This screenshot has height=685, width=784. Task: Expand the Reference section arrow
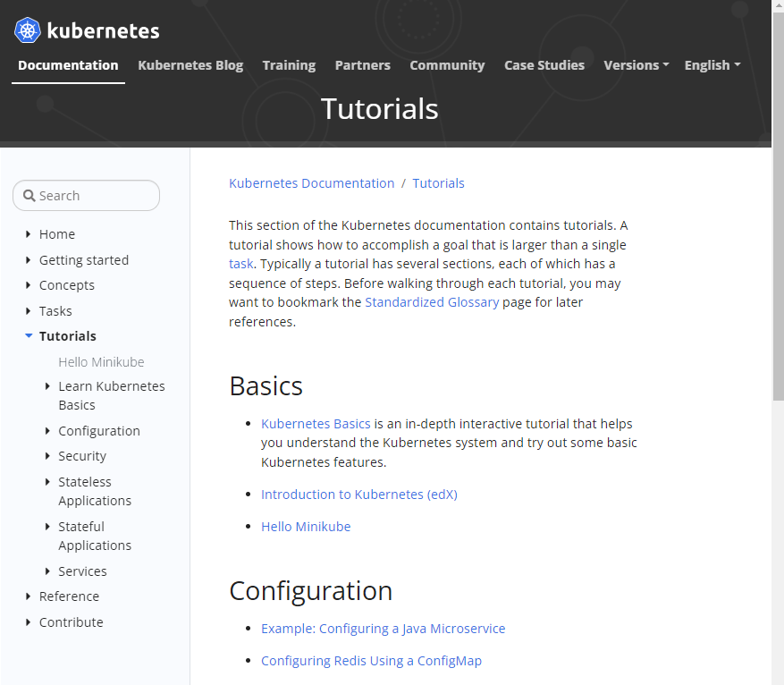28,596
